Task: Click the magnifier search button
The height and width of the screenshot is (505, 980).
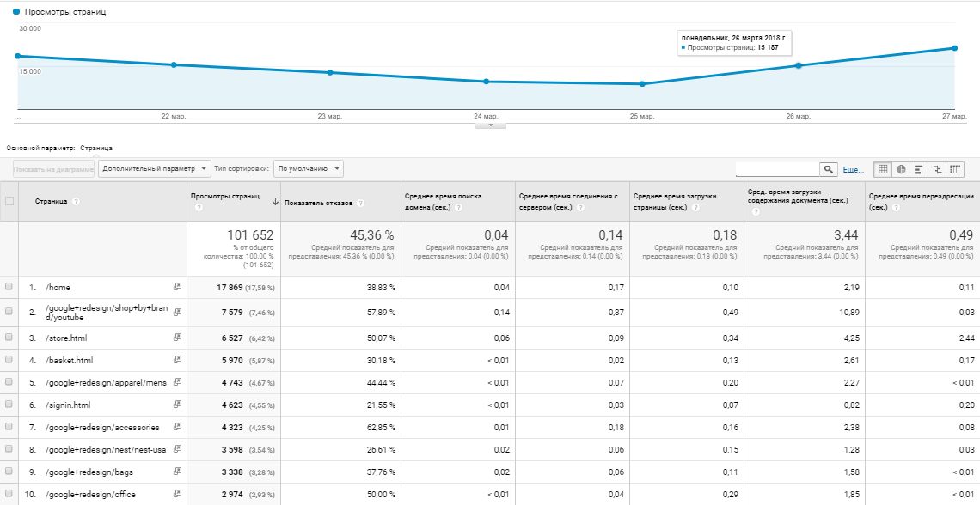Action: pyautogui.click(x=829, y=169)
